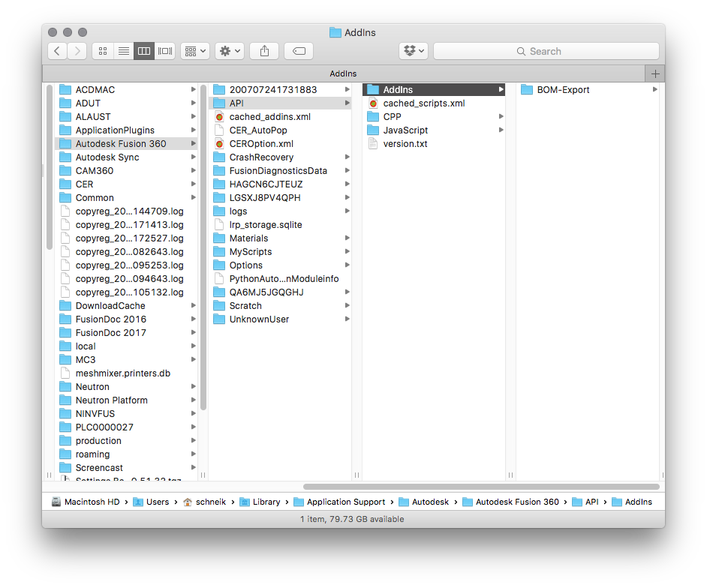Open the Dropbox toolbar dropdown
The width and height of the screenshot is (707, 588).
tap(414, 51)
